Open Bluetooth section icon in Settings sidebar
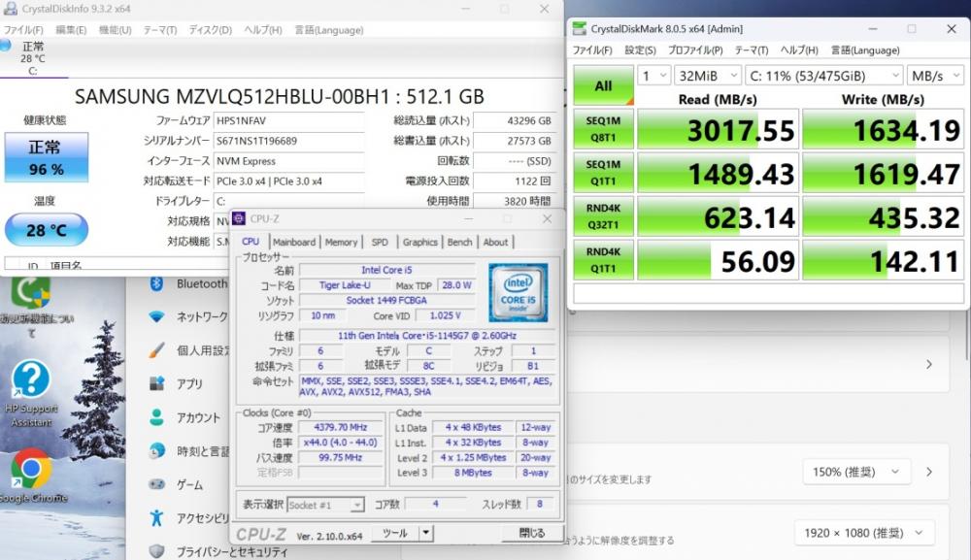Viewport: 971px width, 560px height. coord(156,283)
